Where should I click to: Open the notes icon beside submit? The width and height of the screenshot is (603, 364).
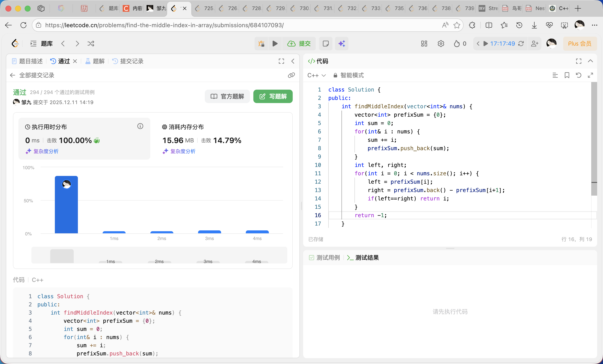[326, 44]
